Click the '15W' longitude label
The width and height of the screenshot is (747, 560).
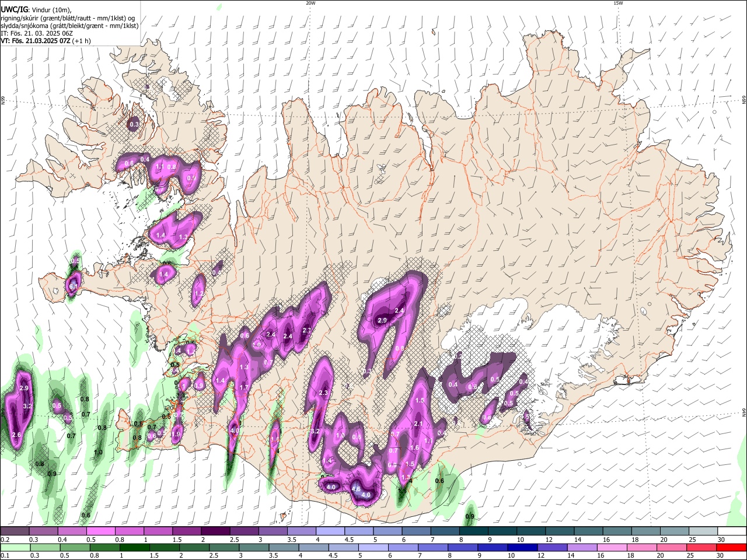click(618, 3)
